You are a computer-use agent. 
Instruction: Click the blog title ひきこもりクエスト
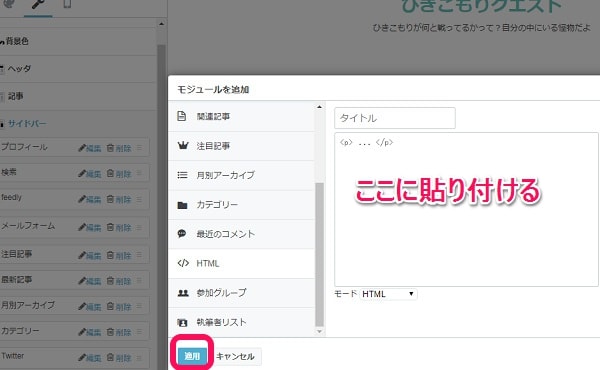coord(481,6)
